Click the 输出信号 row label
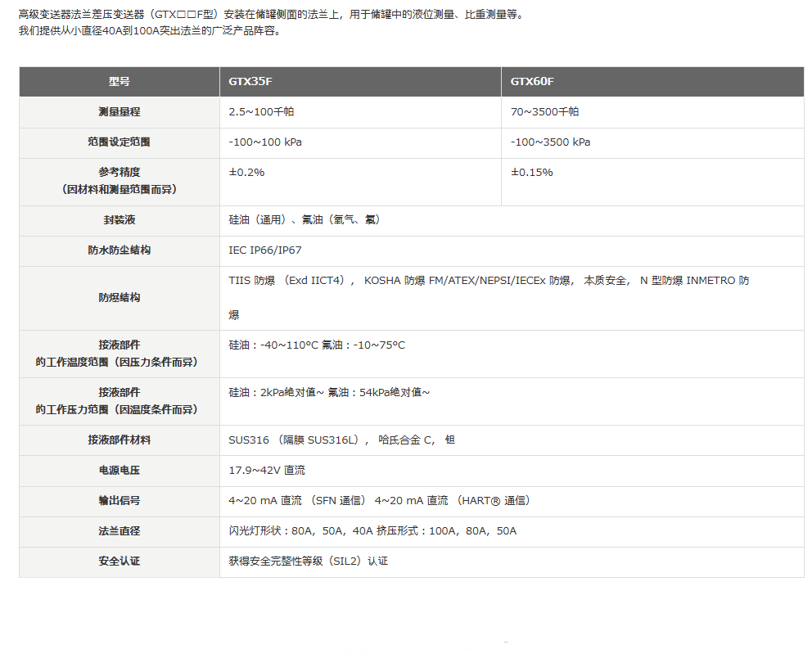 pos(120,501)
